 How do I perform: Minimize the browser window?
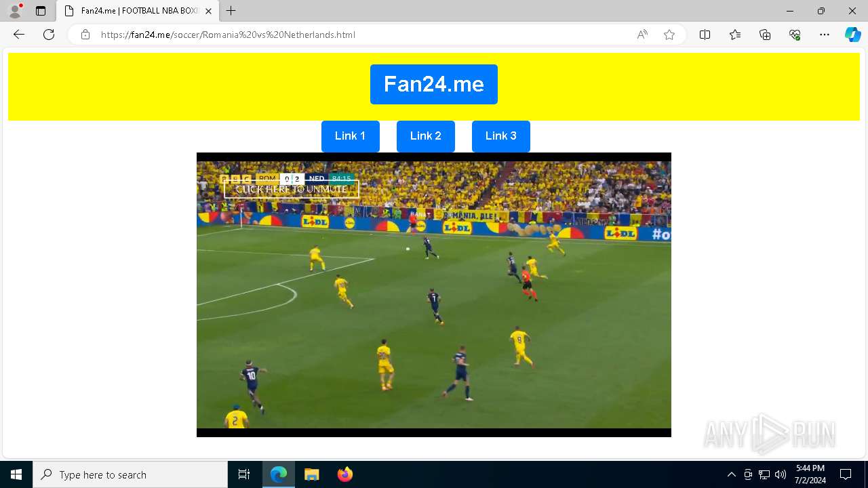pos(789,11)
